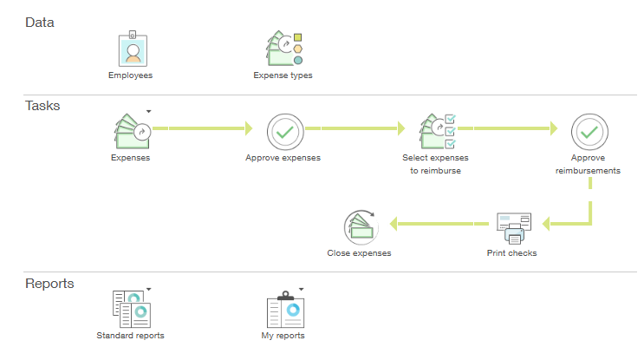Click the Print checks label
Image resolution: width=644 pixels, height=360 pixels.
[511, 253]
